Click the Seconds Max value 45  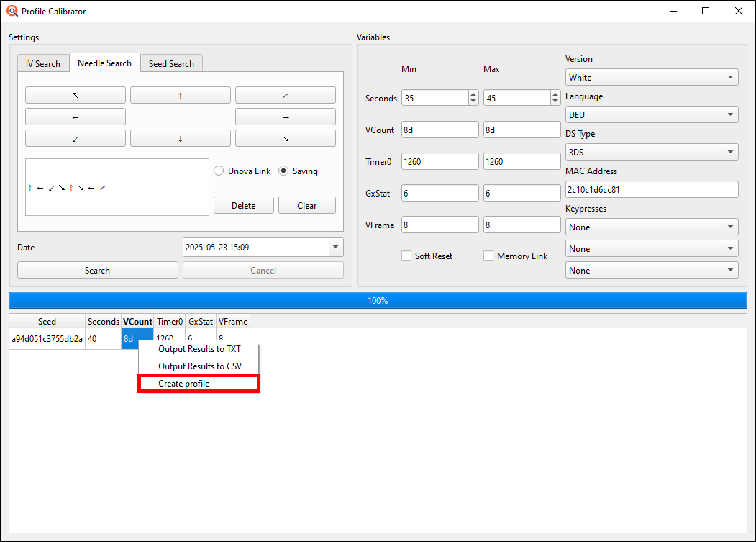(517, 98)
